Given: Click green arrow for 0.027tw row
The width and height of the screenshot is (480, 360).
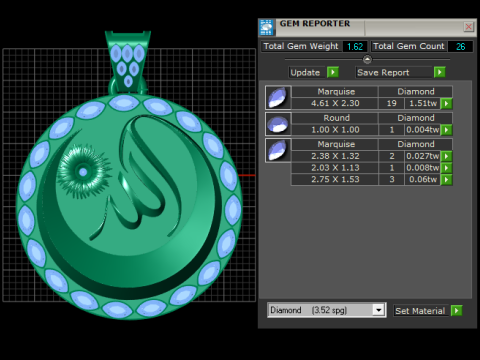Looking at the screenshot, I should [x=446, y=156].
